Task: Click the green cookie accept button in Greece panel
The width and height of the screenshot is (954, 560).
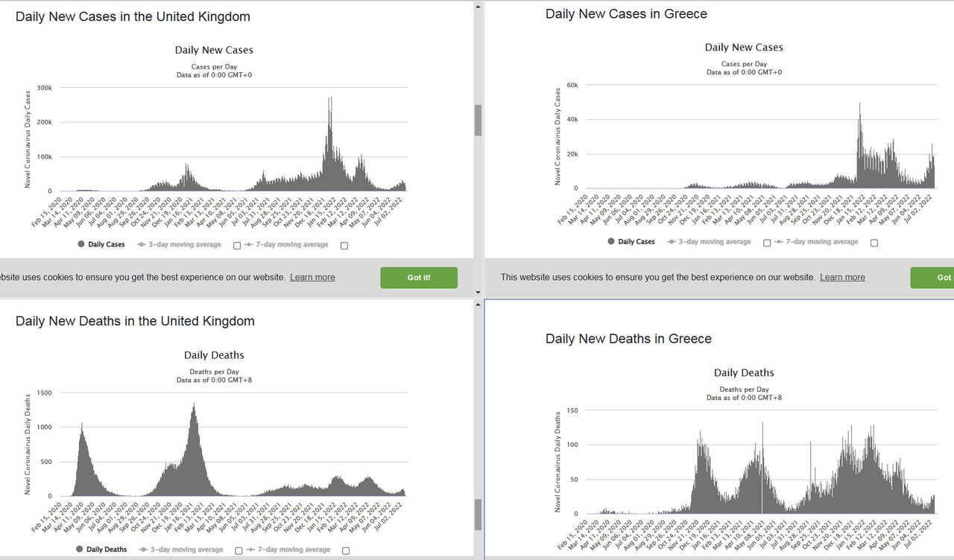Action: (932, 277)
